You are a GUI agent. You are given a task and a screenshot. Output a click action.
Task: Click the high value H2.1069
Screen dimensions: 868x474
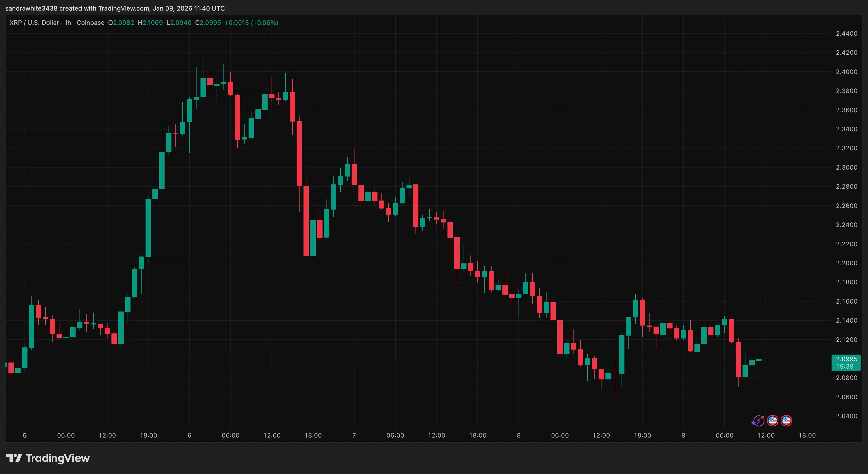pos(151,22)
